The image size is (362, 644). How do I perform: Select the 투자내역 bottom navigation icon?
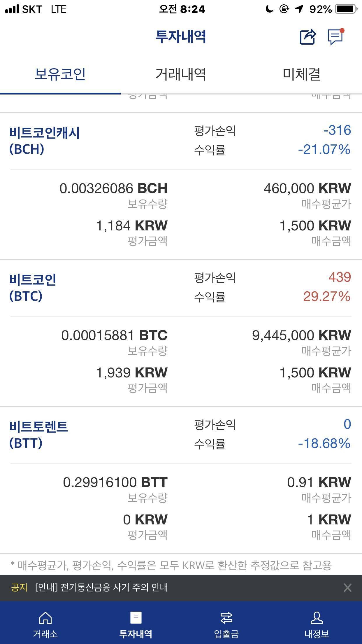coord(136,618)
